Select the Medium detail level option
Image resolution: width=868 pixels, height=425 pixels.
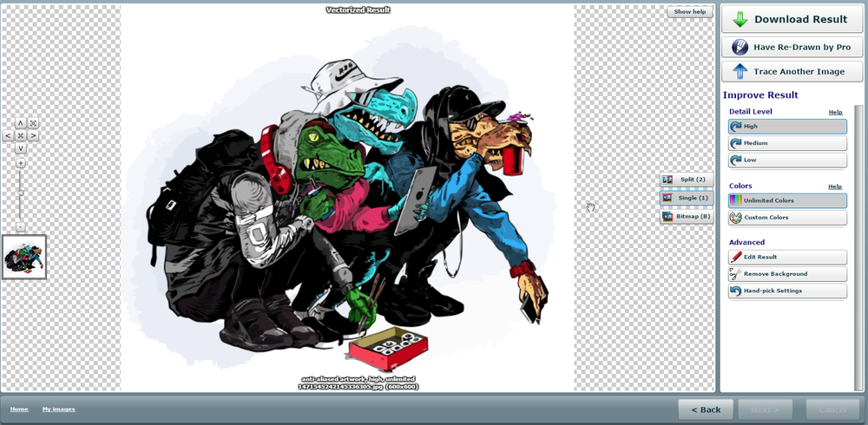787,143
